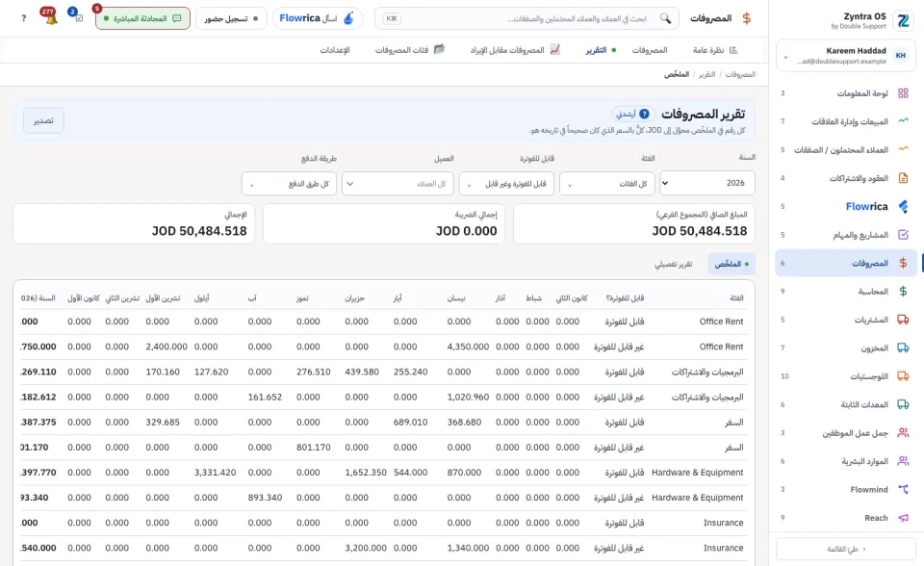Viewport: 924px width, 566px height.
Task: Click the search magnifier icon
Action: point(665,18)
